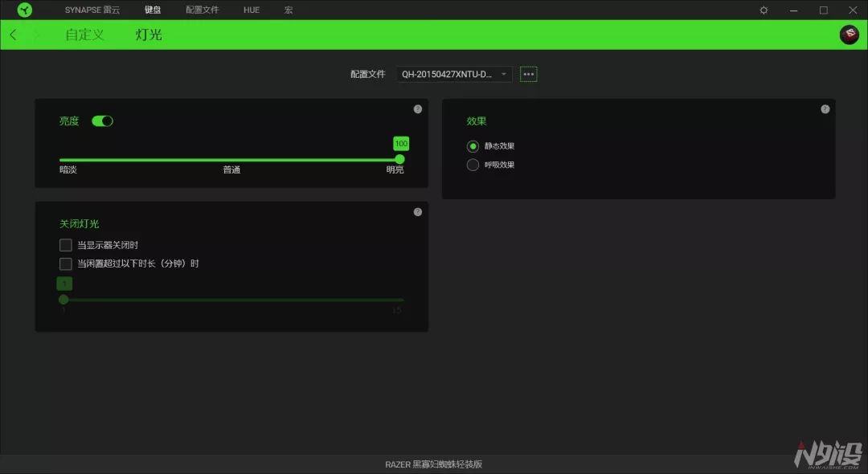Open the help icon in brightness panel
The image size is (868, 474).
(x=418, y=109)
